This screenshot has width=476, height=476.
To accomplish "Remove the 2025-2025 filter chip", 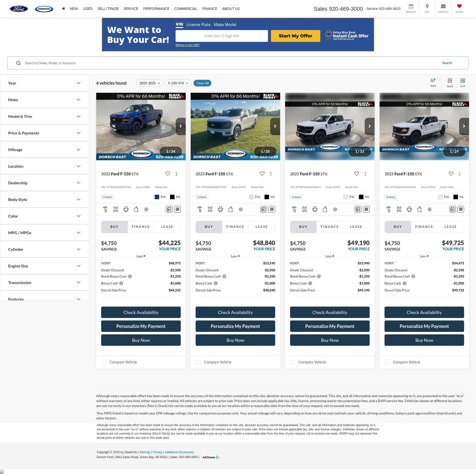I will [159, 83].
